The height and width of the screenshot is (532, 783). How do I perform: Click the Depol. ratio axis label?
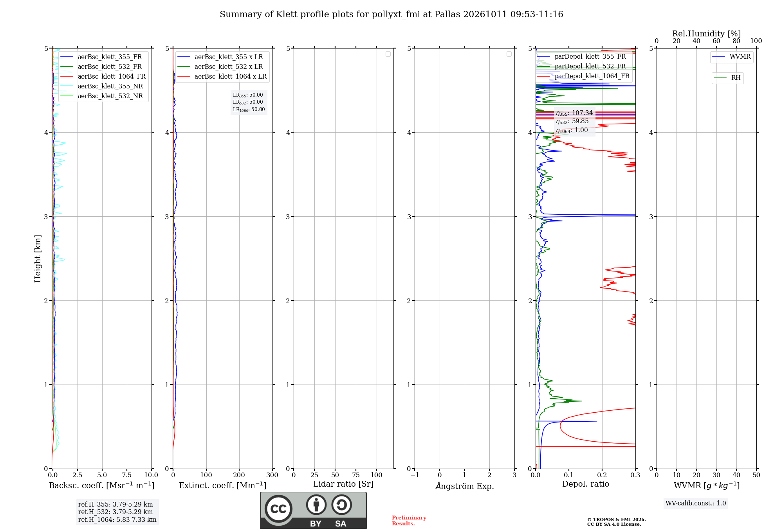(x=586, y=484)
